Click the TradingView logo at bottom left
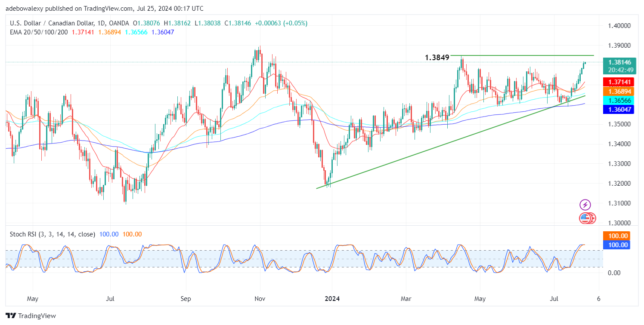Screen dimensions: 644x325 (x=31, y=316)
